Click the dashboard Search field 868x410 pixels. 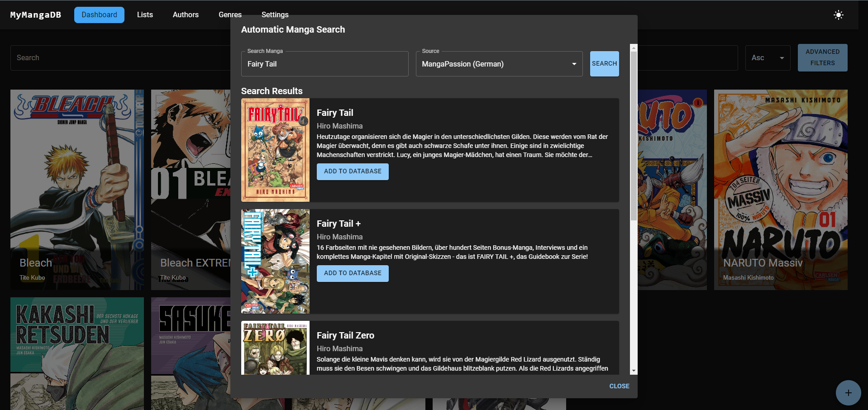click(x=120, y=58)
